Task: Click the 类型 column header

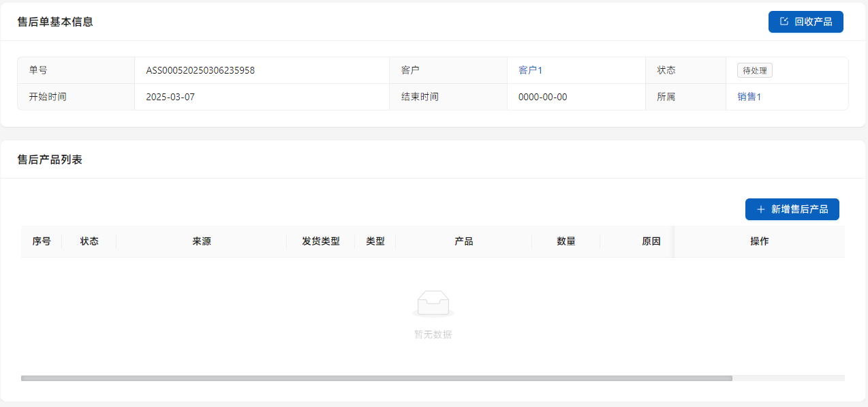Action: pos(375,241)
